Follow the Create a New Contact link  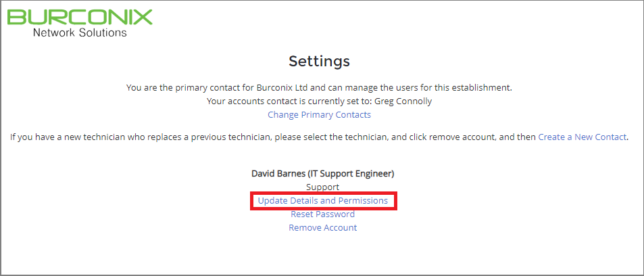click(582, 137)
